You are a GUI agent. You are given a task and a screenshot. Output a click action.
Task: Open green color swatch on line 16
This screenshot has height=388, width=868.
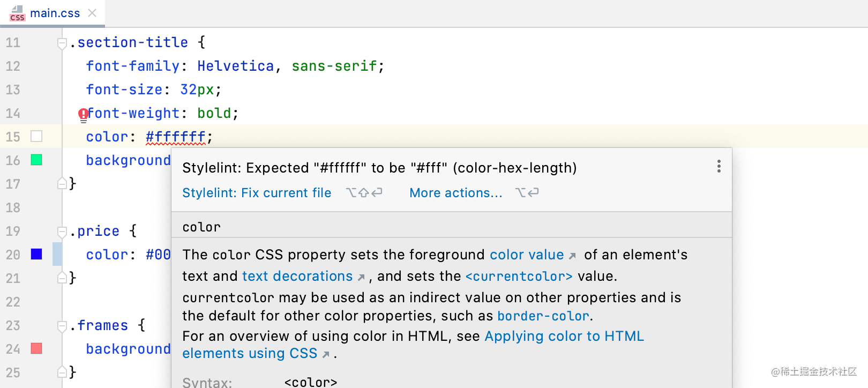36,160
